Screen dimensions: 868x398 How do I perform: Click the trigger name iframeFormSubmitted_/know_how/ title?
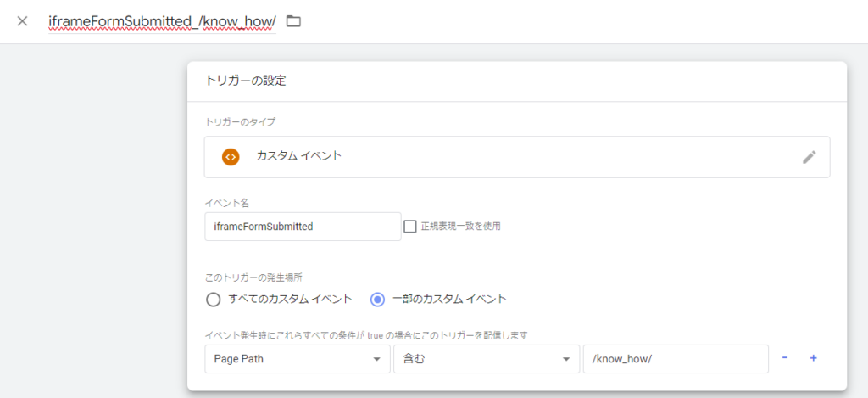162,21
